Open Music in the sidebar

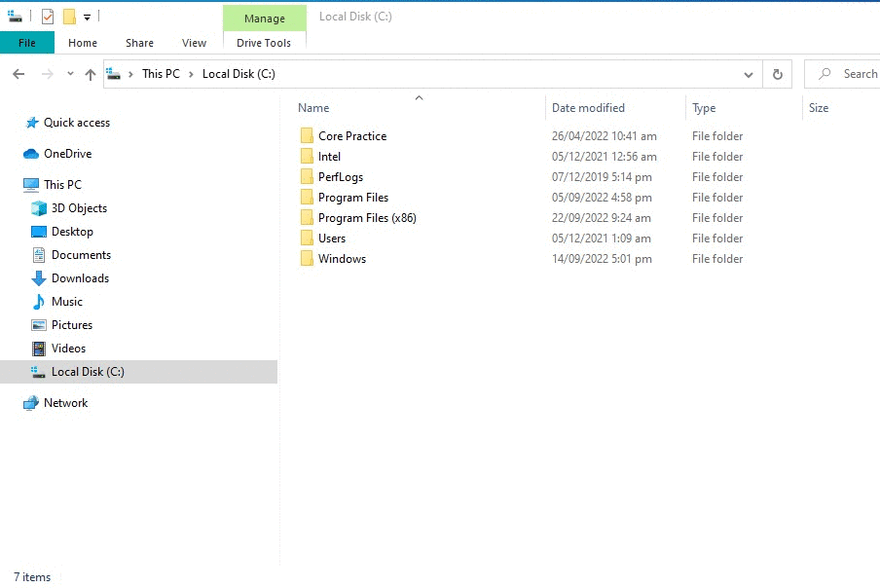point(67,302)
